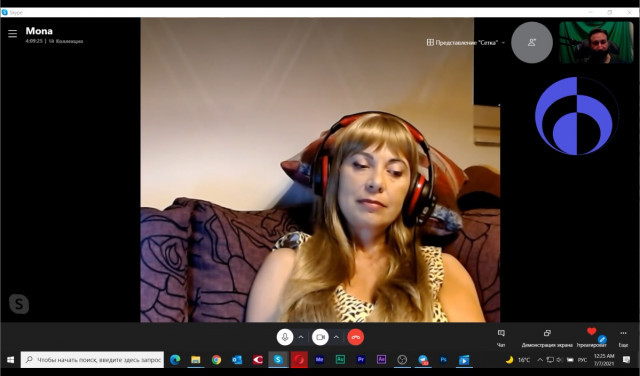The width and height of the screenshot is (640, 376).
Task: Turn off the video camera
Action: point(320,337)
